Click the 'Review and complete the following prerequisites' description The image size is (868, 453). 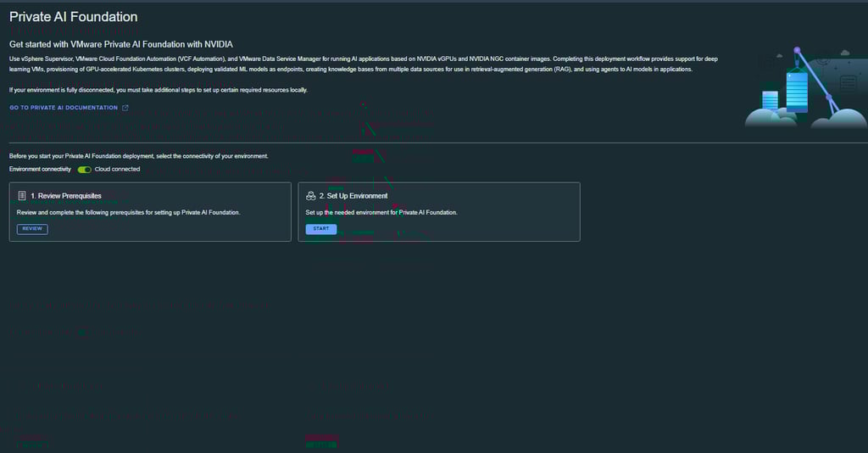click(129, 213)
